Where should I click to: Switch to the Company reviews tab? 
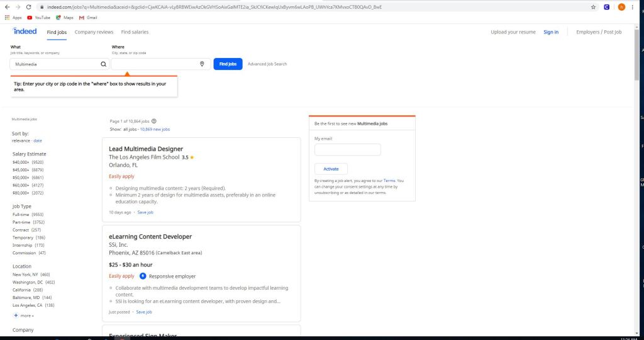click(x=94, y=32)
